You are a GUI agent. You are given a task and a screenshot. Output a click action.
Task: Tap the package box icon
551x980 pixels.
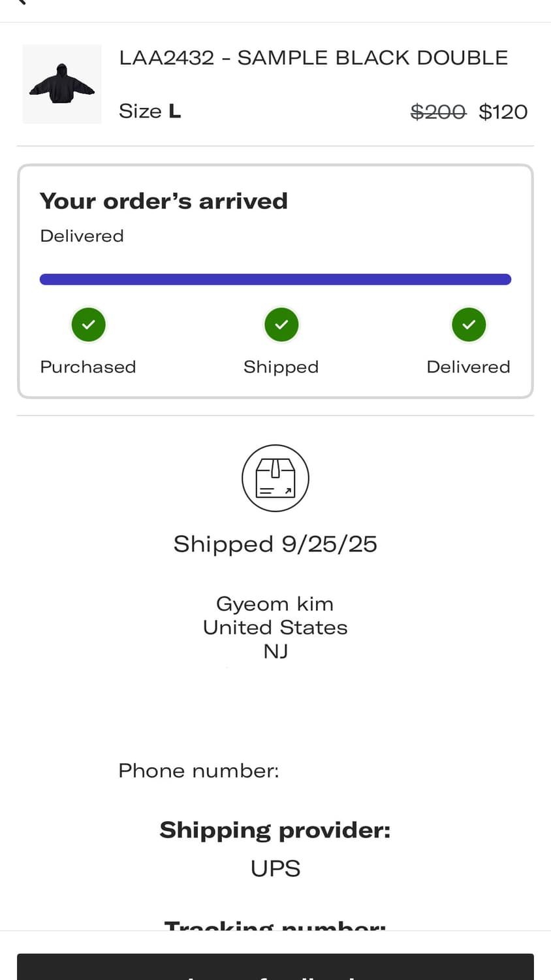(275, 478)
